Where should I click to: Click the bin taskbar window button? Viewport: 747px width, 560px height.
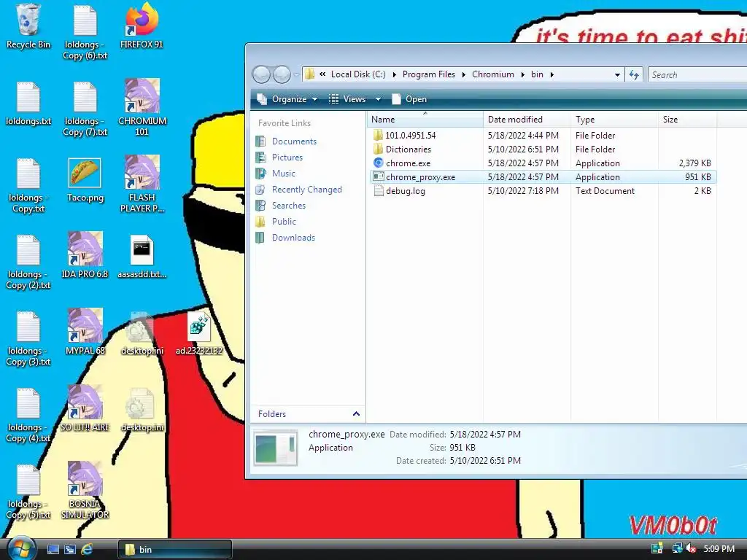pyautogui.click(x=175, y=550)
